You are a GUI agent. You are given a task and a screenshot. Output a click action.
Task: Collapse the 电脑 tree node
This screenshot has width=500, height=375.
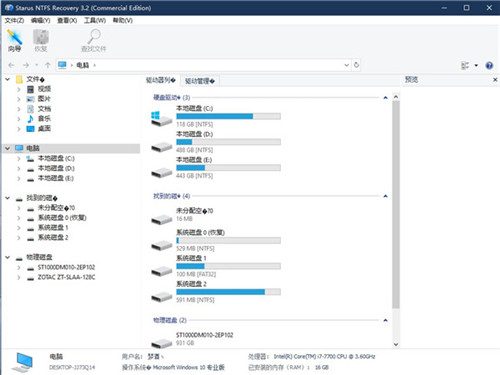pyautogui.click(x=7, y=148)
